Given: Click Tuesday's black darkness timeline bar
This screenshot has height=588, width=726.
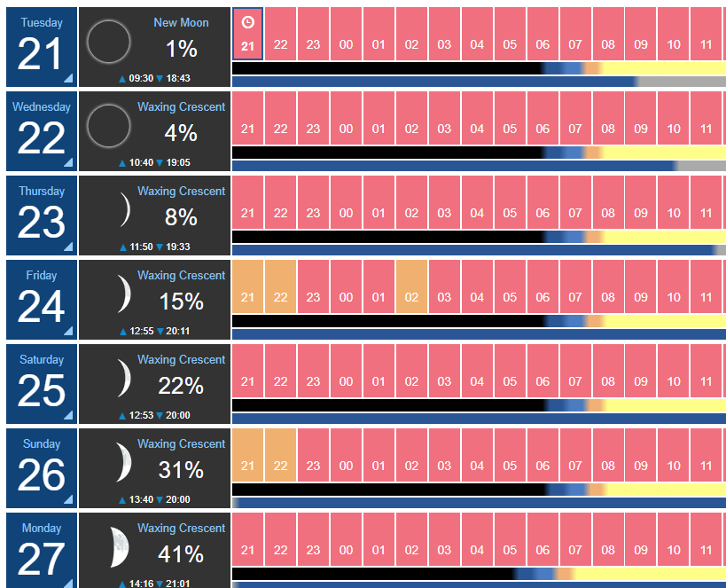Looking at the screenshot, I should click(387, 68).
